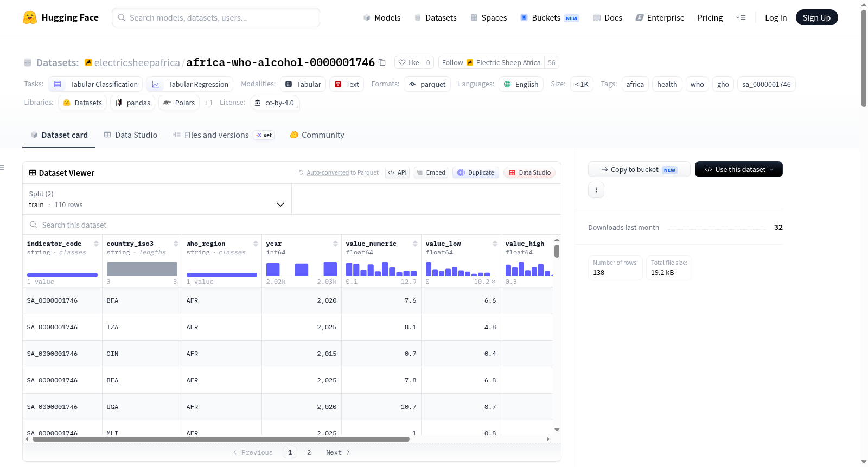Click the heart like button
This screenshot has width=868, height=467.
(409, 62)
